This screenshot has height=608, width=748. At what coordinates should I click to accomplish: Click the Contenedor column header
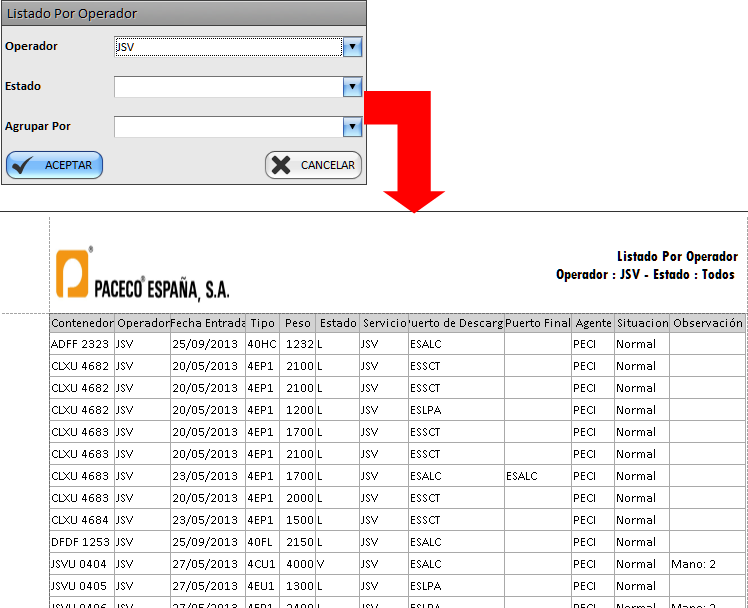point(82,323)
